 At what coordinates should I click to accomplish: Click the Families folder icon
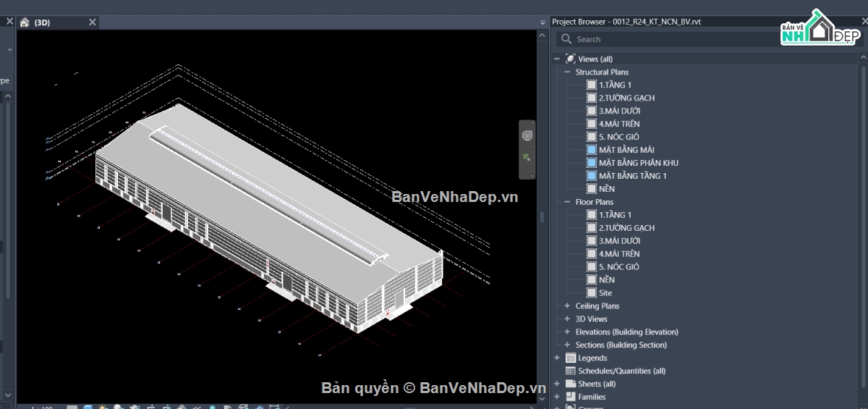(571, 397)
